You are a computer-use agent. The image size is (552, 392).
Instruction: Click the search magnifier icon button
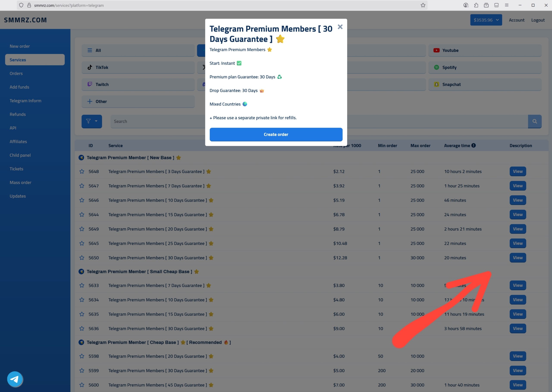pos(534,121)
